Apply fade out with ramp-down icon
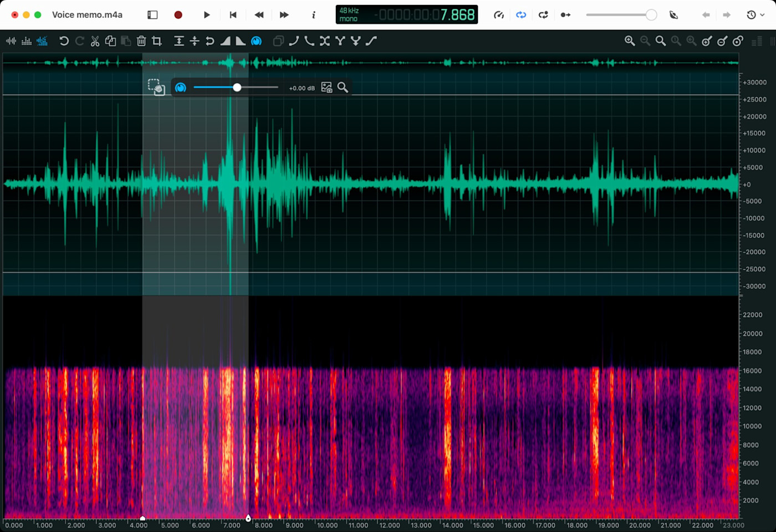Image resolution: width=776 pixels, height=532 pixels. (241, 41)
